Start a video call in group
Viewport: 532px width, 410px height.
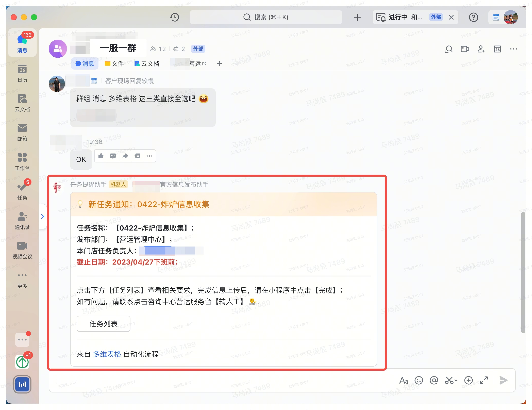465,49
